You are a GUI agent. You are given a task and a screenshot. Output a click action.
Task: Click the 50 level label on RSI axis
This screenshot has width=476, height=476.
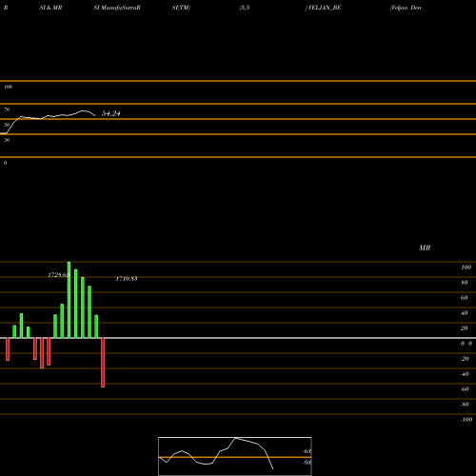(7, 125)
